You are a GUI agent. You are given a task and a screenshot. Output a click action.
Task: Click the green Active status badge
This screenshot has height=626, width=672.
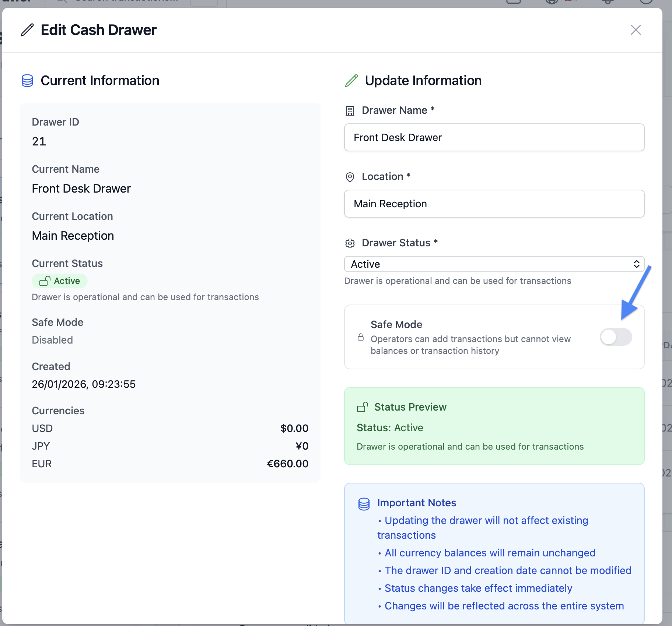60,281
